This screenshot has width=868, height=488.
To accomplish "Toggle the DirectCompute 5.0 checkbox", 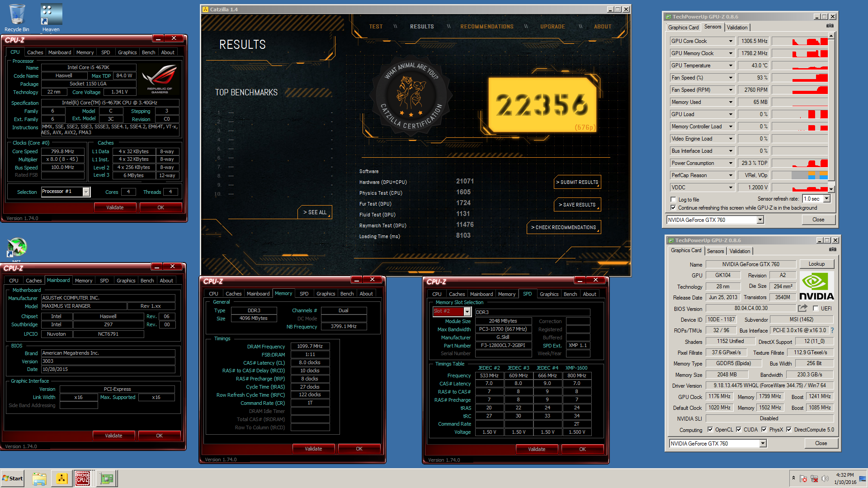I will pyautogui.click(x=788, y=430).
